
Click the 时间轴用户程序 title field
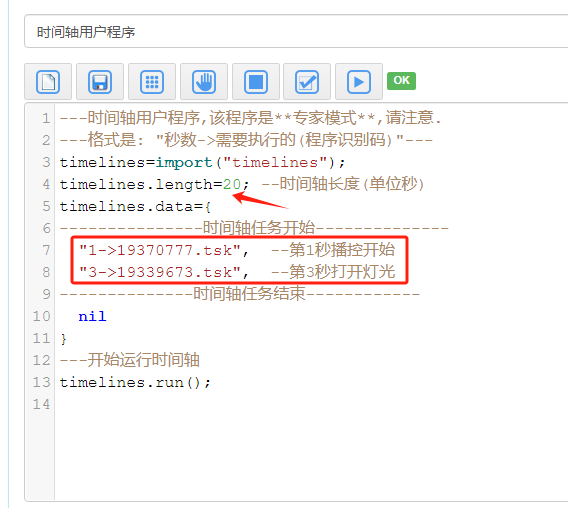click(x=296, y=32)
